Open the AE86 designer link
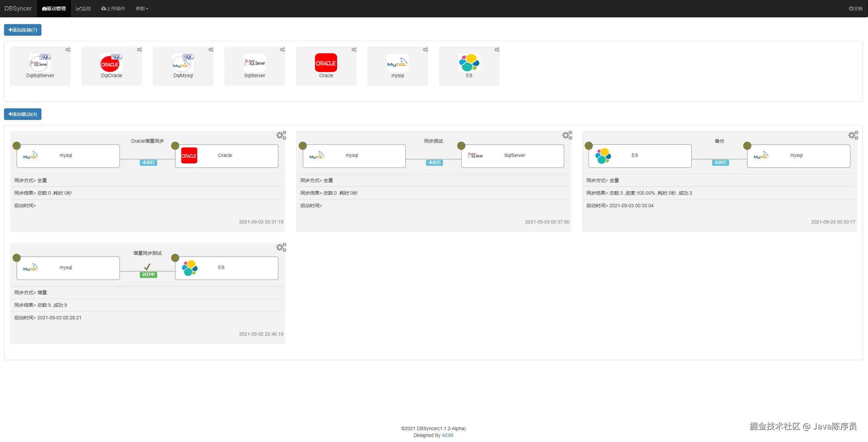The height and width of the screenshot is (442, 868). pyautogui.click(x=447, y=435)
